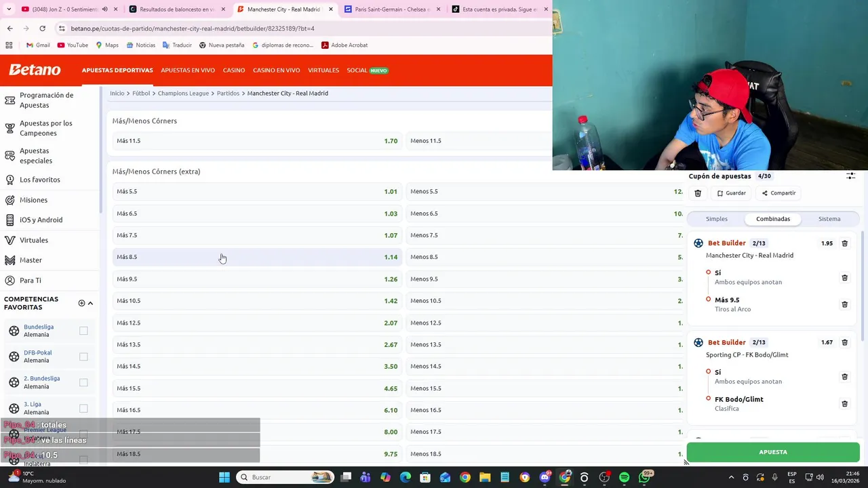Open the Windows Start menu

[224, 477]
